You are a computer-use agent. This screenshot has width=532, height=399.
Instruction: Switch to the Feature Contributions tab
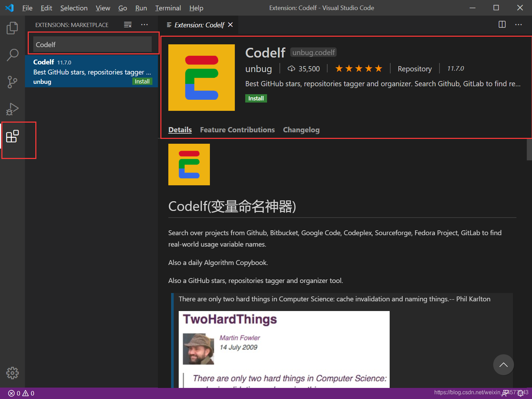point(237,130)
